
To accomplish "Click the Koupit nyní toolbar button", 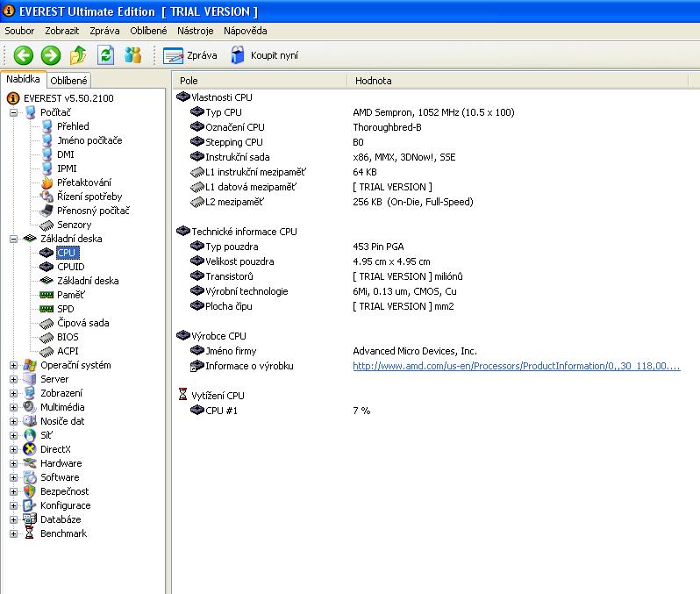I will pos(264,55).
